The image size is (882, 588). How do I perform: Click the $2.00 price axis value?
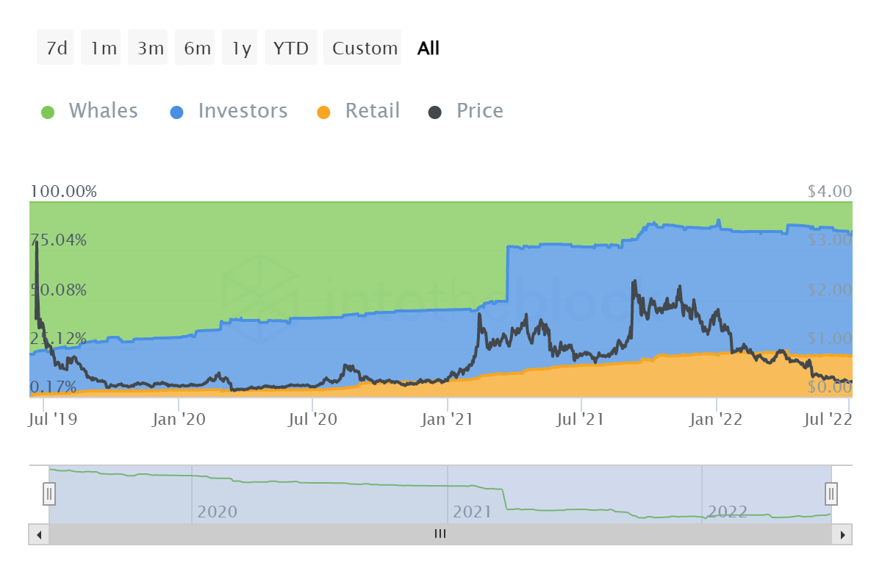pos(829,290)
